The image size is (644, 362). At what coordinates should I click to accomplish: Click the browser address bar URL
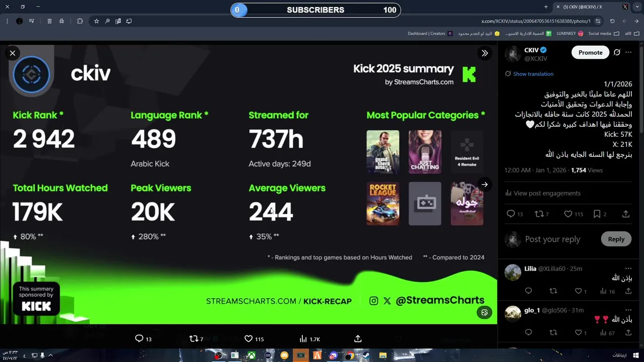click(x=536, y=21)
